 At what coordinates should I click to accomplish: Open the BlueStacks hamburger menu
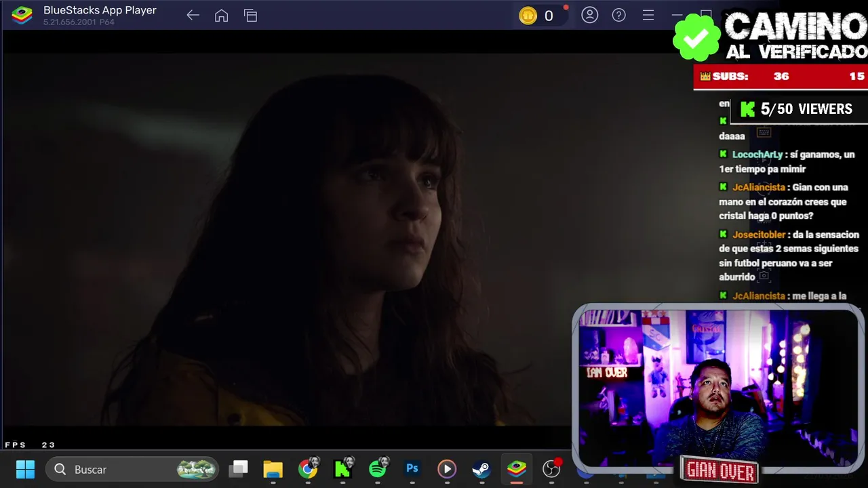[x=648, y=15]
